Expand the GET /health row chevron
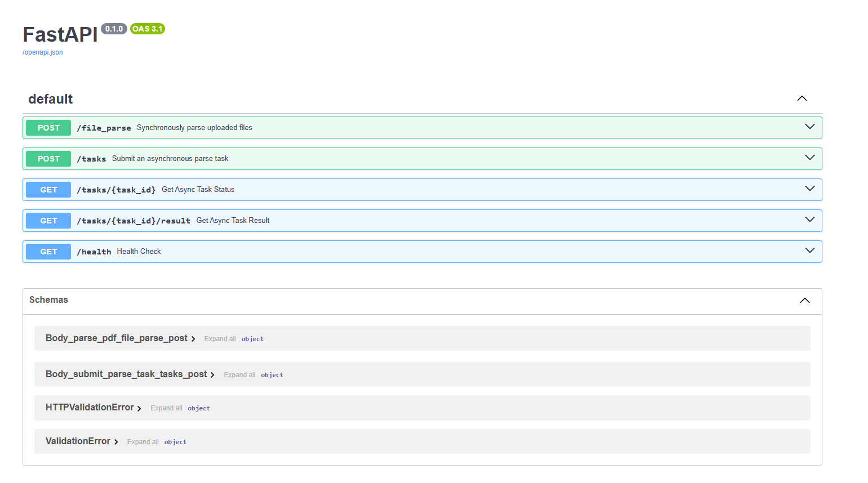868x483 pixels. [x=810, y=251]
